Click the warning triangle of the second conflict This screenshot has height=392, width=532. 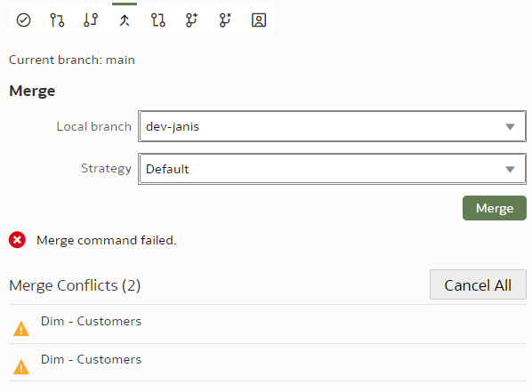coord(21,367)
